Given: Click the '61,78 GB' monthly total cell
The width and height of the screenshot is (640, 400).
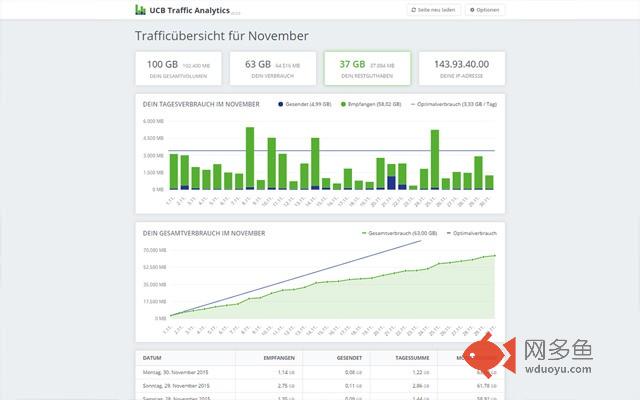Looking at the screenshot, I should (x=487, y=386).
